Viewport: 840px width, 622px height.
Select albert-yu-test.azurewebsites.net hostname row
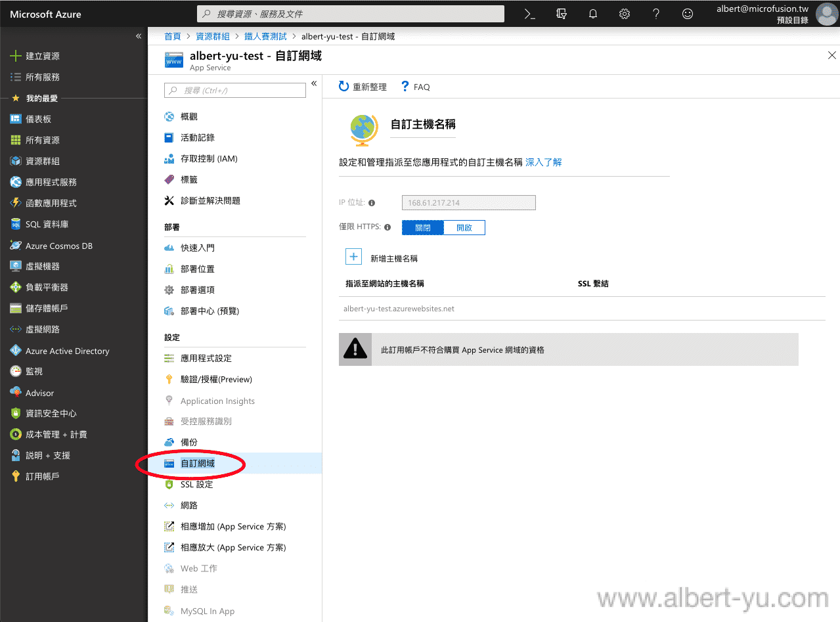[x=582, y=309]
